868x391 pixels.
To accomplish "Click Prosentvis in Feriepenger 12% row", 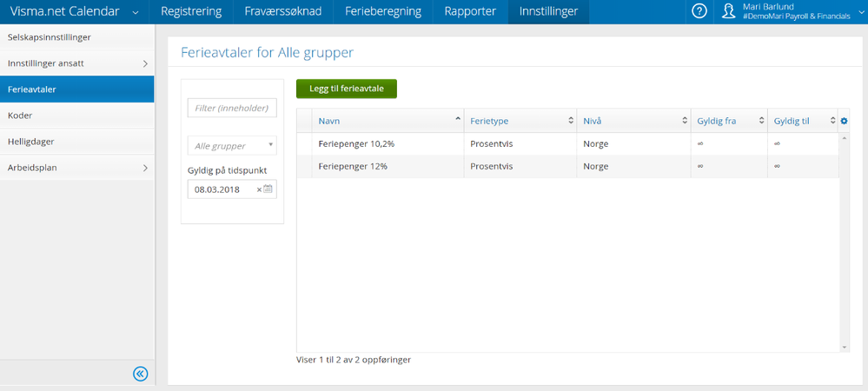I will coord(492,166).
